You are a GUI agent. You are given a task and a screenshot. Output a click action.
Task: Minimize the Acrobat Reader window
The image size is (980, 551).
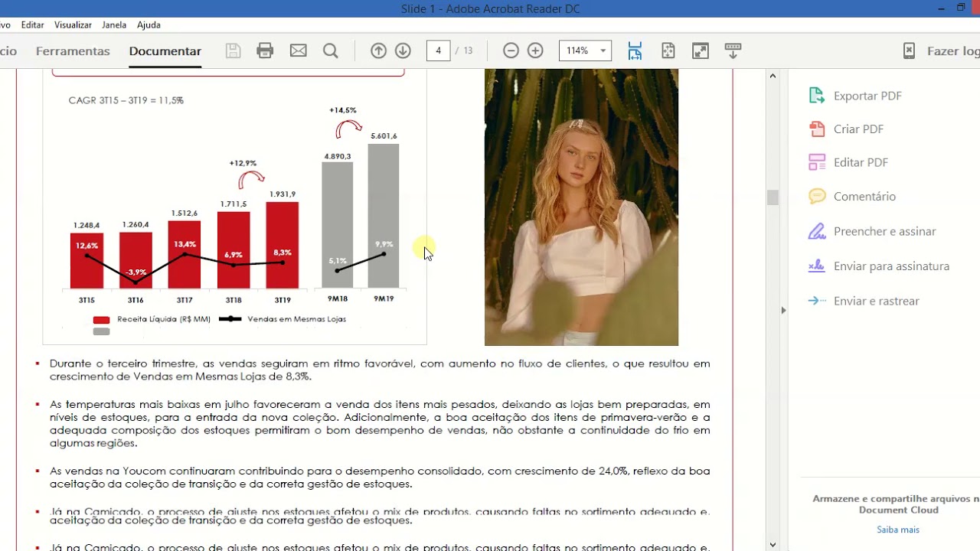point(941,8)
